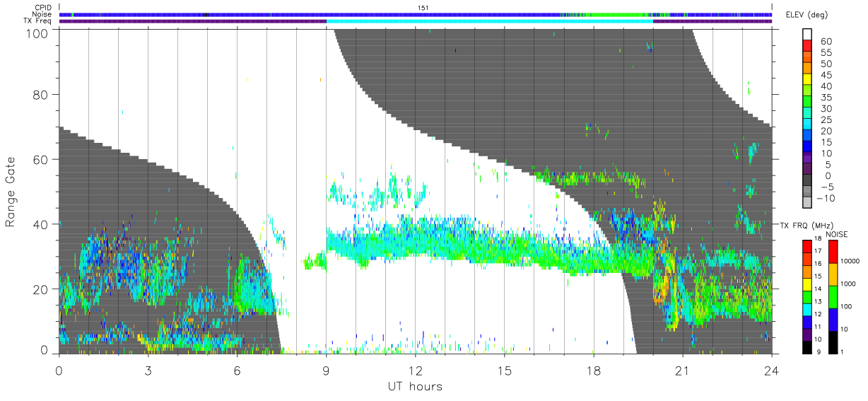This screenshot has width=868, height=401.
Task: Click the TX Freq indicator strip above plot
Action: (415, 21)
